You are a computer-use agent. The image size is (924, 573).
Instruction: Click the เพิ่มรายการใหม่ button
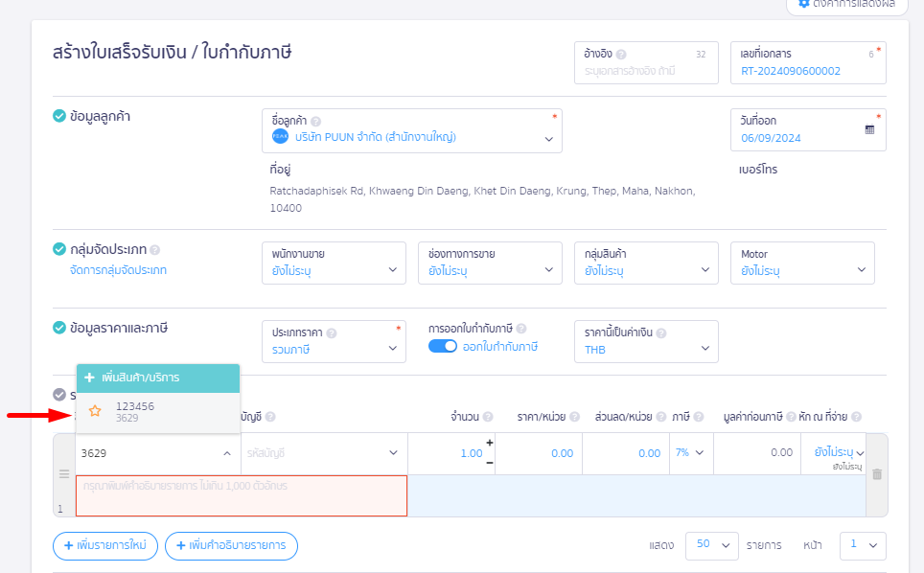click(105, 545)
